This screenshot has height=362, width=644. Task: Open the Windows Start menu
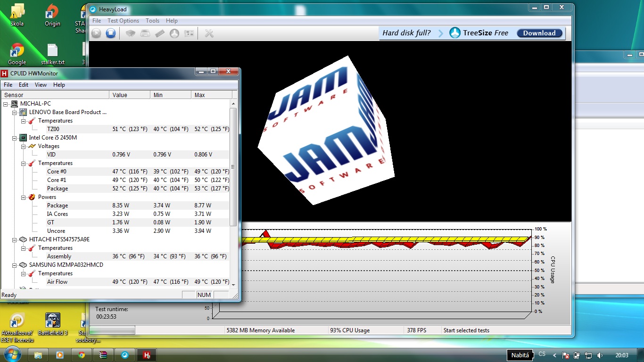pos(12,354)
